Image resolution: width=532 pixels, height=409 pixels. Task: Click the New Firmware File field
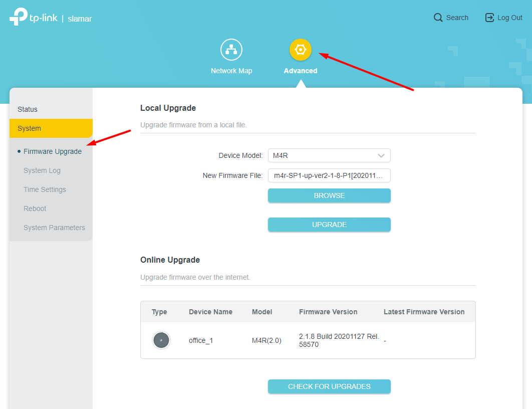[x=329, y=175]
